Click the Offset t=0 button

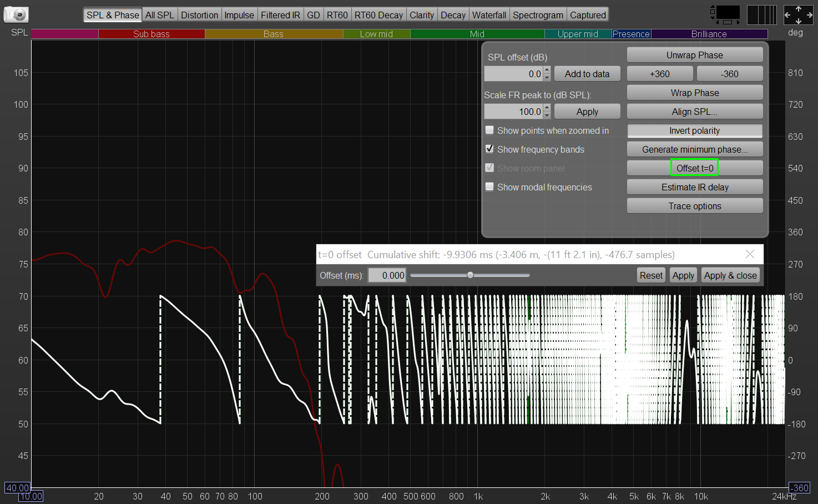click(x=695, y=168)
